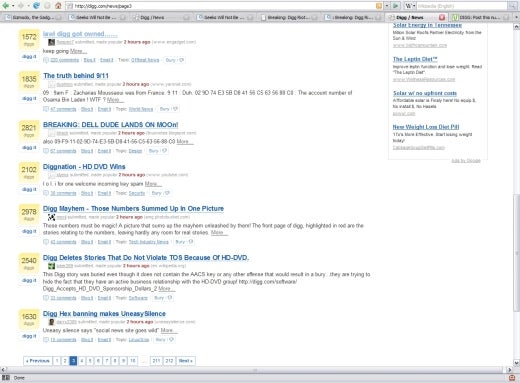The width and height of the screenshot is (520, 383).
Task: Open the back button history dropdown arrow
Action: tap(13, 6)
